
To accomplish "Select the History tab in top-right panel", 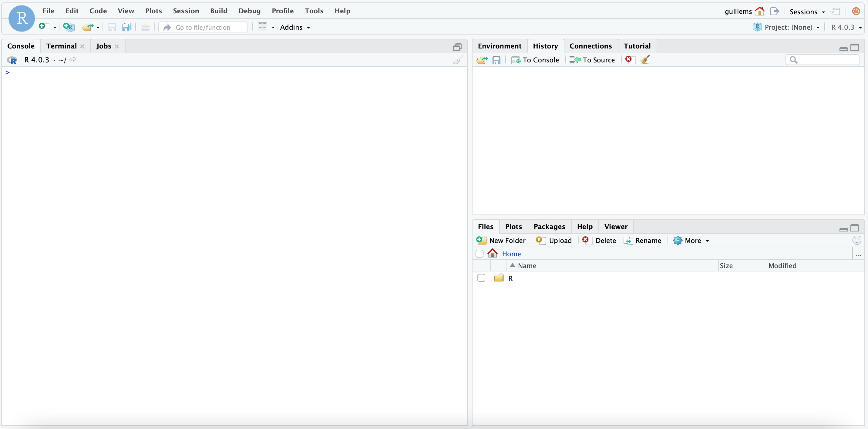I will [545, 46].
